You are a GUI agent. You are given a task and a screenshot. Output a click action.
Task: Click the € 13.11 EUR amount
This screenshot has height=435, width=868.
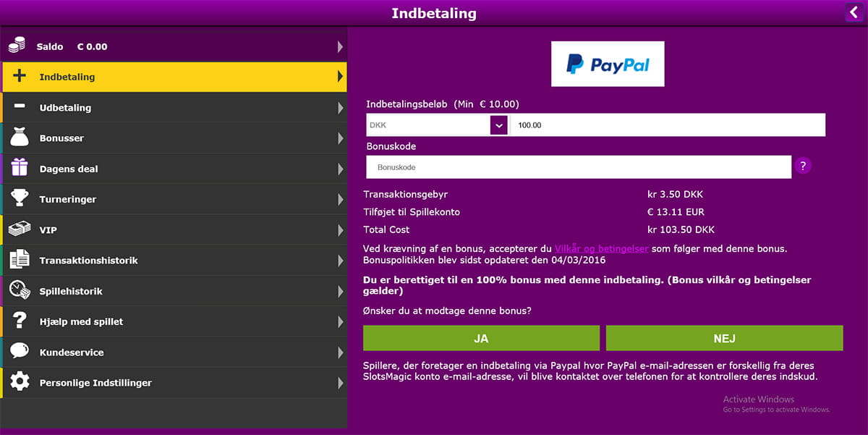(676, 212)
